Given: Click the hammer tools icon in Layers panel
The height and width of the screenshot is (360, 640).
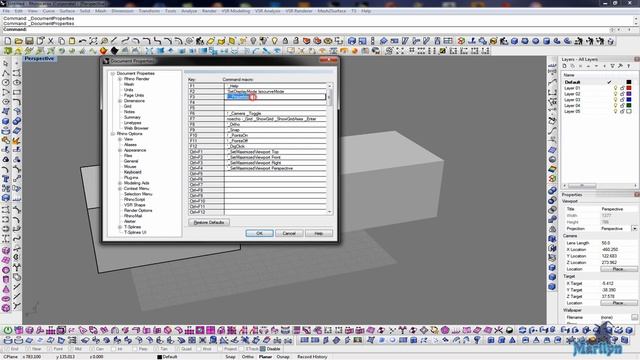Looking at the screenshot, I should (620, 66).
